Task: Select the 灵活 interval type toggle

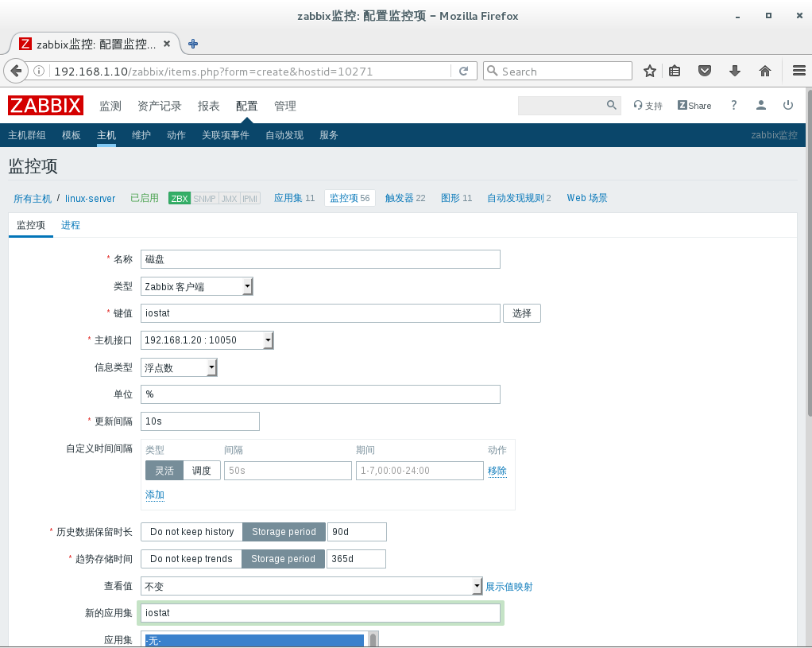Action: point(164,470)
